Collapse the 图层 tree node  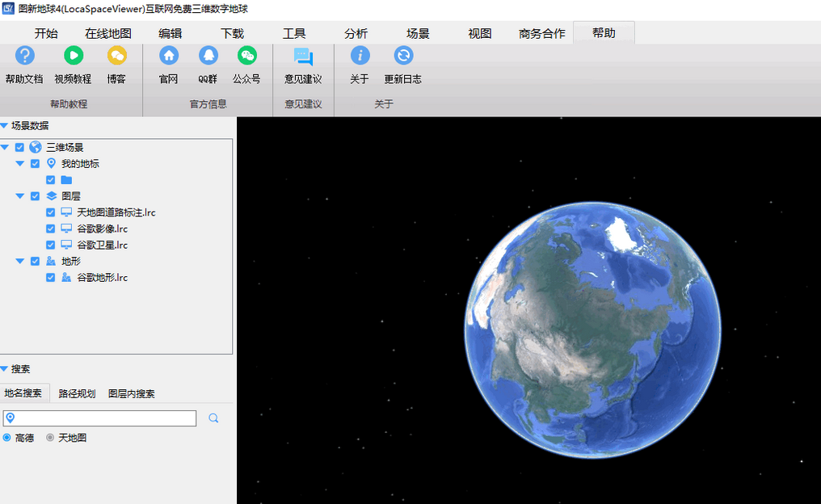[x=20, y=196]
